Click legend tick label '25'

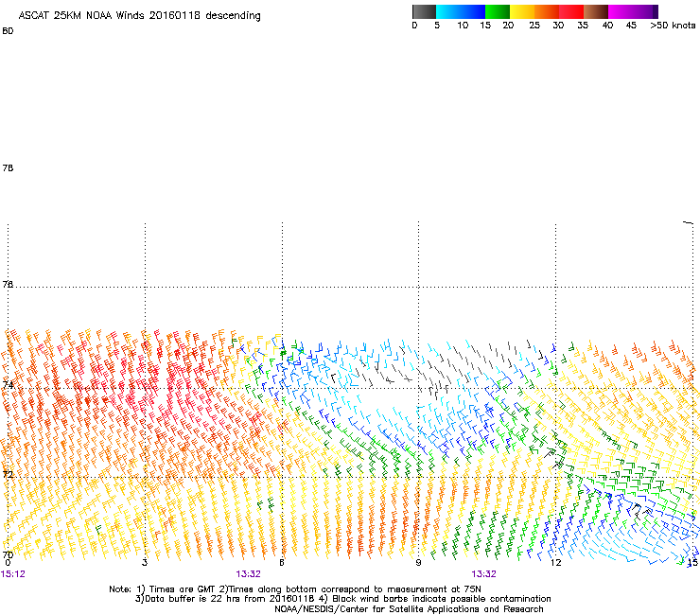(534, 26)
